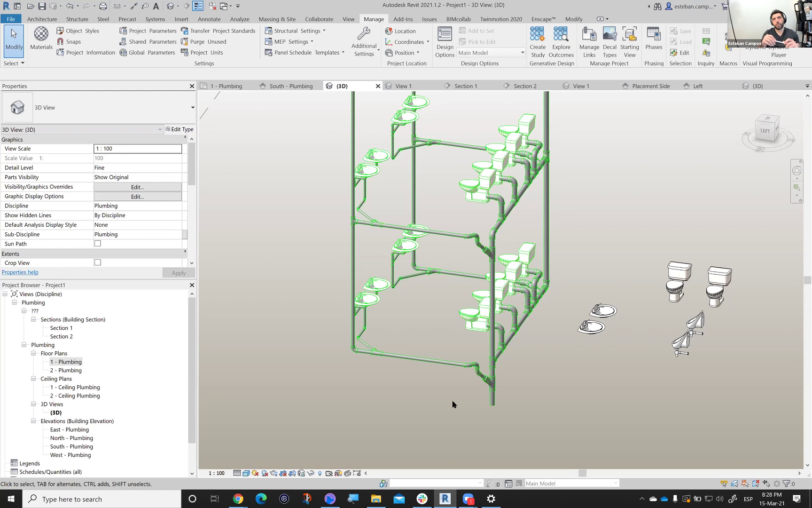This screenshot has width=812, height=508.
Task: Click the ViewCube LEFT face
Action: click(765, 131)
